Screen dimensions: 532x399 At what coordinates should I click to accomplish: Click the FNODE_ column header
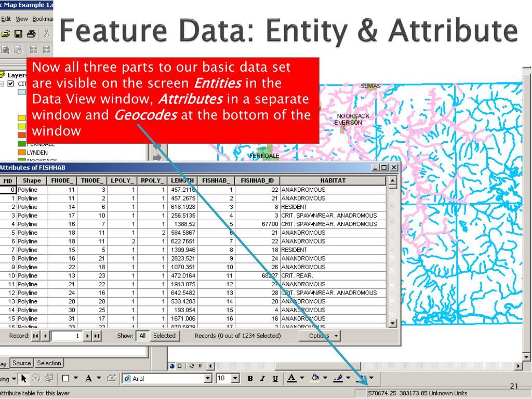pyautogui.click(x=62, y=180)
